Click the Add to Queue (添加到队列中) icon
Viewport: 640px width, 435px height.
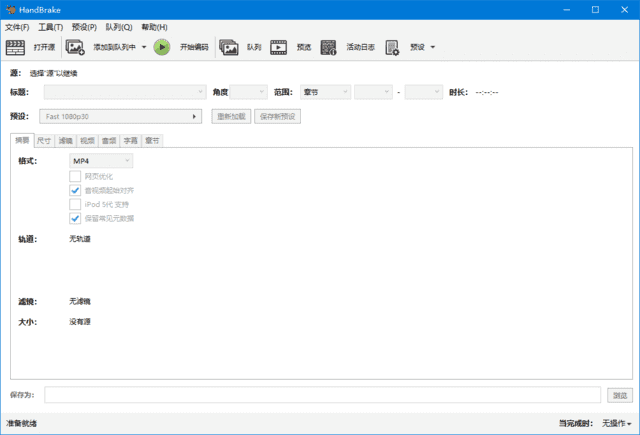pos(76,47)
